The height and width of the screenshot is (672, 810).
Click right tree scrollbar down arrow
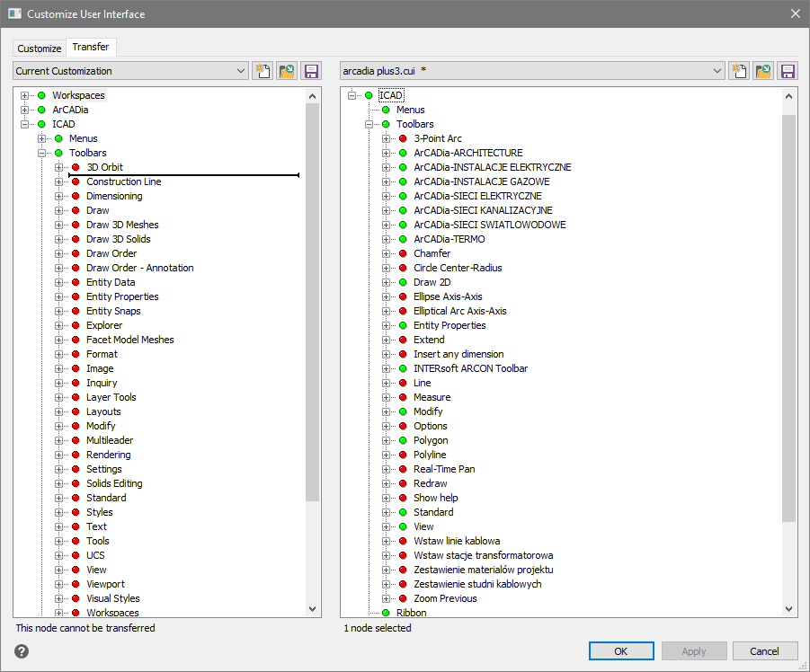tap(788, 609)
